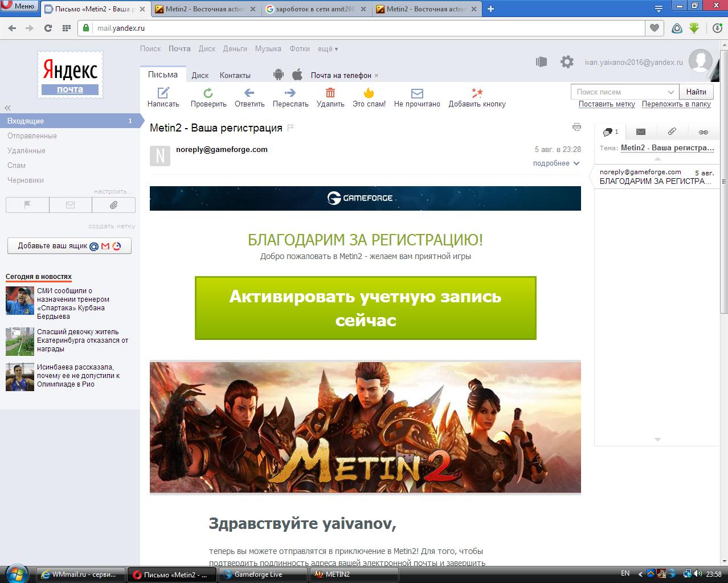This screenshot has width=728, height=583.
Task: Click Переложить в папку link
Action: [676, 104]
